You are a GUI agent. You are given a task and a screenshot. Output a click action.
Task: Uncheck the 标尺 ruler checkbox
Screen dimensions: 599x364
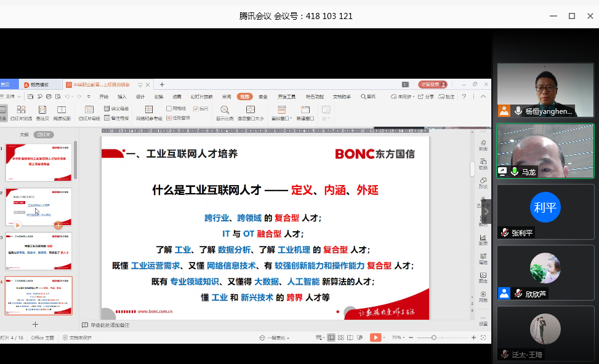coord(196,109)
